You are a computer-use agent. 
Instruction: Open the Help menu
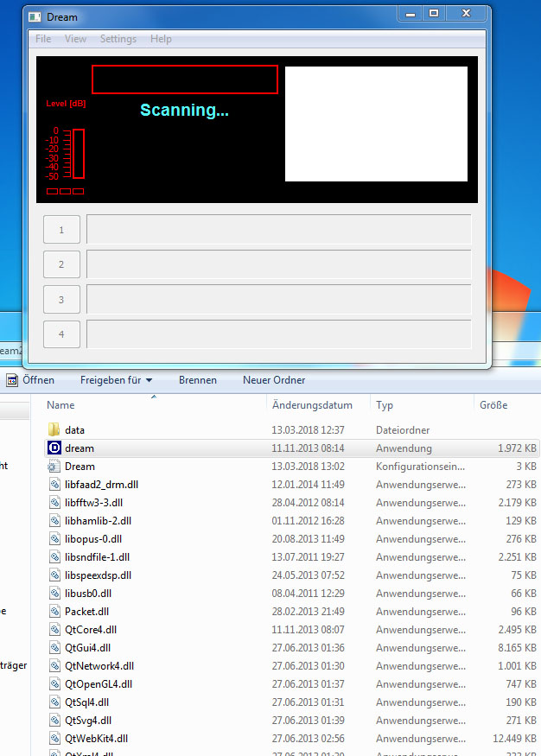click(161, 39)
